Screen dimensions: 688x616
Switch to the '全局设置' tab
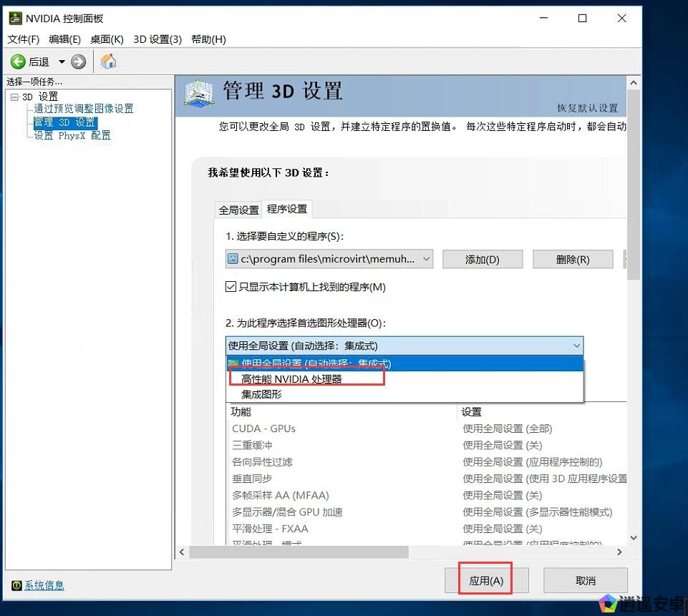pos(239,210)
